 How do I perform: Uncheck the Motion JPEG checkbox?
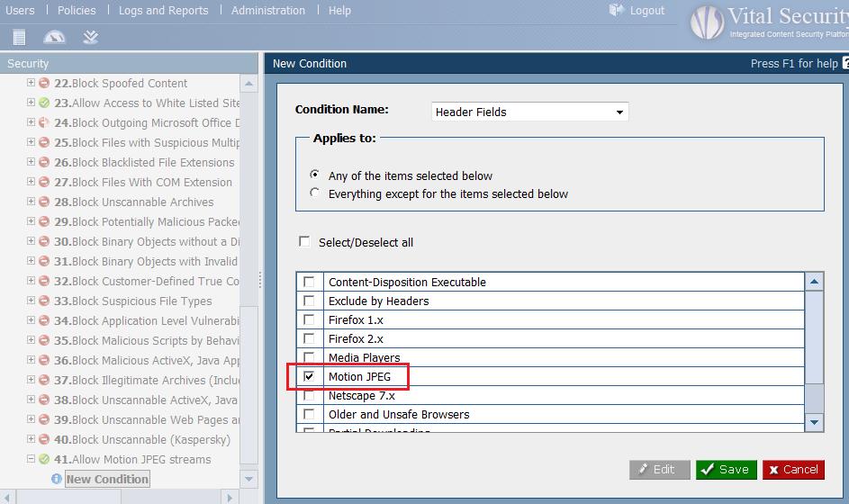coord(309,376)
